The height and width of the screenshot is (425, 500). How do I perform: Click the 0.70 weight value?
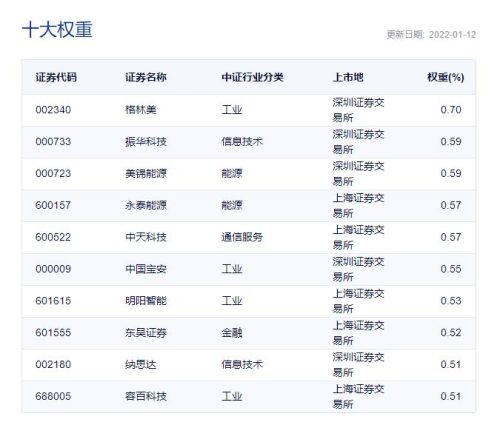(x=451, y=110)
